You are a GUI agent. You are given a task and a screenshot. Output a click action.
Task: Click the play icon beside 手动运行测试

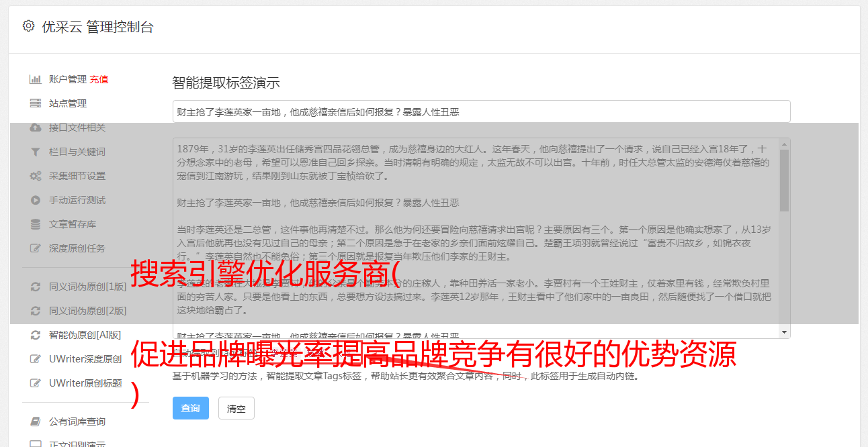35,200
